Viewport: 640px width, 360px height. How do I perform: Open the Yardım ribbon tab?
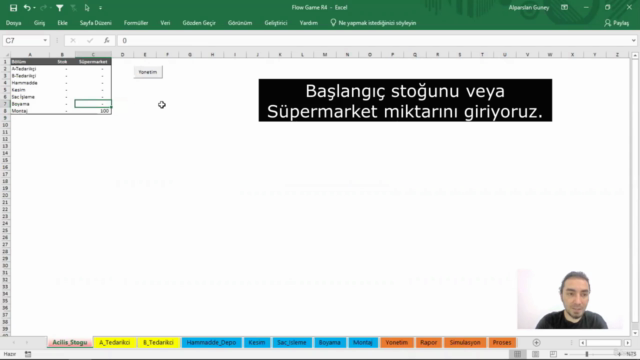309,23
